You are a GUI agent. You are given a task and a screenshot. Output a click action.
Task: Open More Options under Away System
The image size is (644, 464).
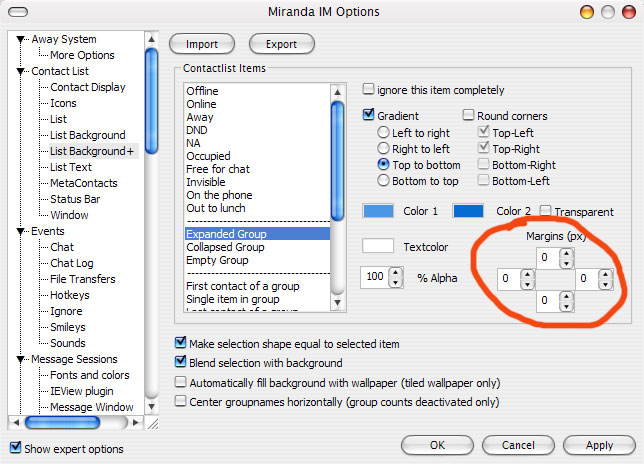pos(82,55)
